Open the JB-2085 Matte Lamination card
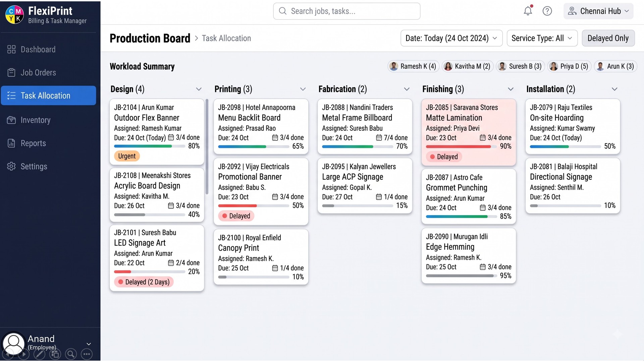The height and width of the screenshot is (362, 644). [x=469, y=132]
